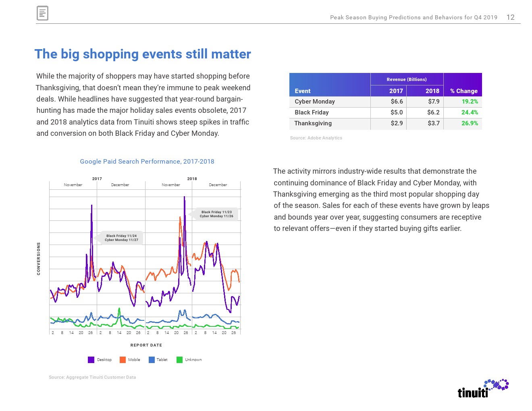Viewport: 532px width, 411px height.
Task: Click the Tinuiti logo
Action: click(483, 388)
